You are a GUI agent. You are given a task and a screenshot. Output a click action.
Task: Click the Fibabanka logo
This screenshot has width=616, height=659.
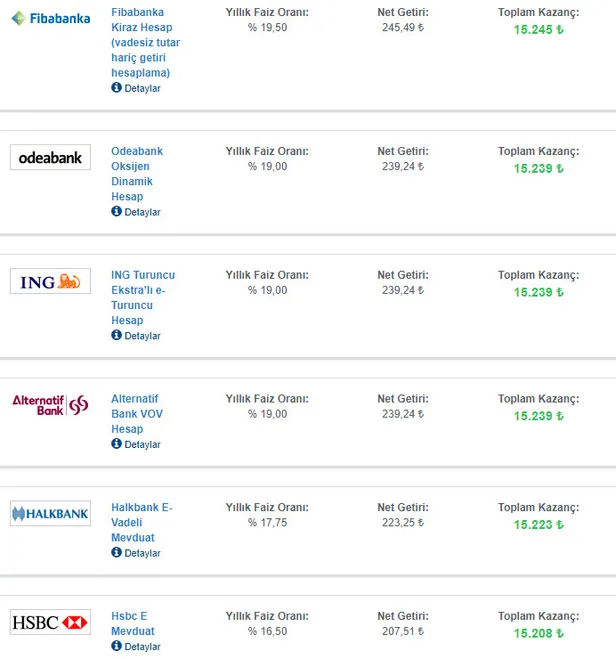click(50, 18)
